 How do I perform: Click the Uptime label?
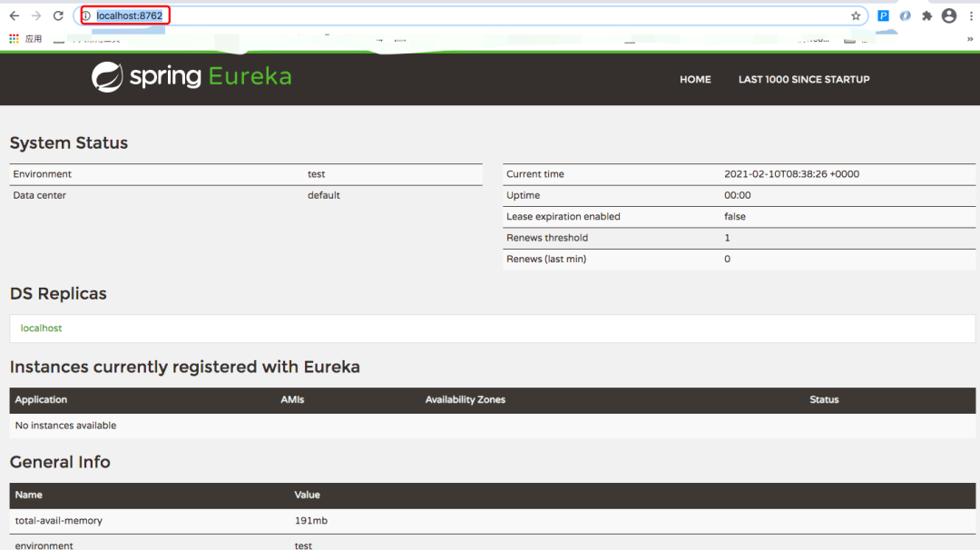[x=524, y=196]
